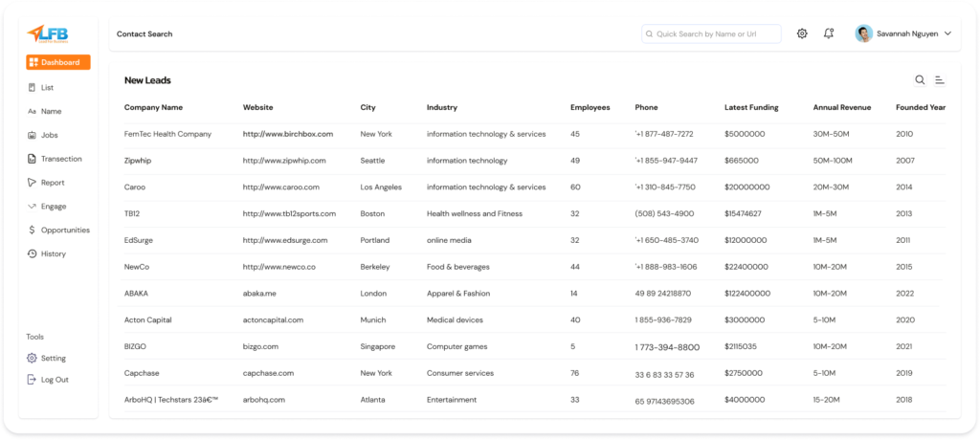Screen dimensions: 980x440
Task: Open the www.zipwhip.com website link
Action: click(x=284, y=161)
